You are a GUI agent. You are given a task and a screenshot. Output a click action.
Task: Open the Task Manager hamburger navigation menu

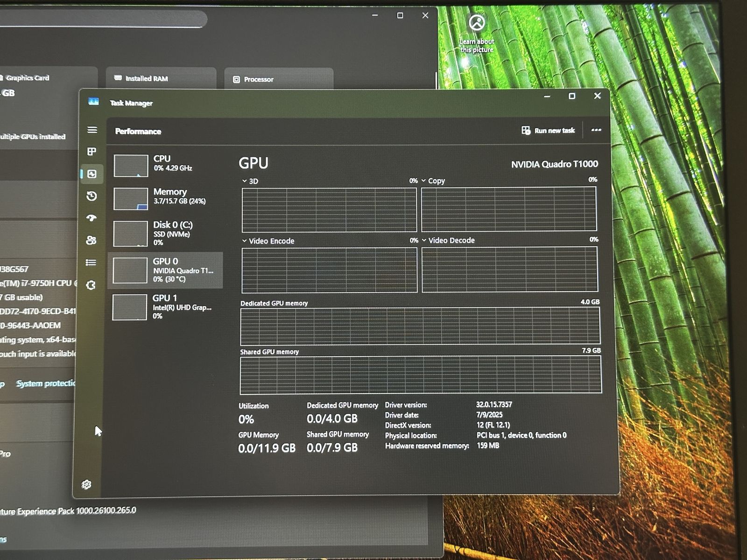(x=92, y=130)
